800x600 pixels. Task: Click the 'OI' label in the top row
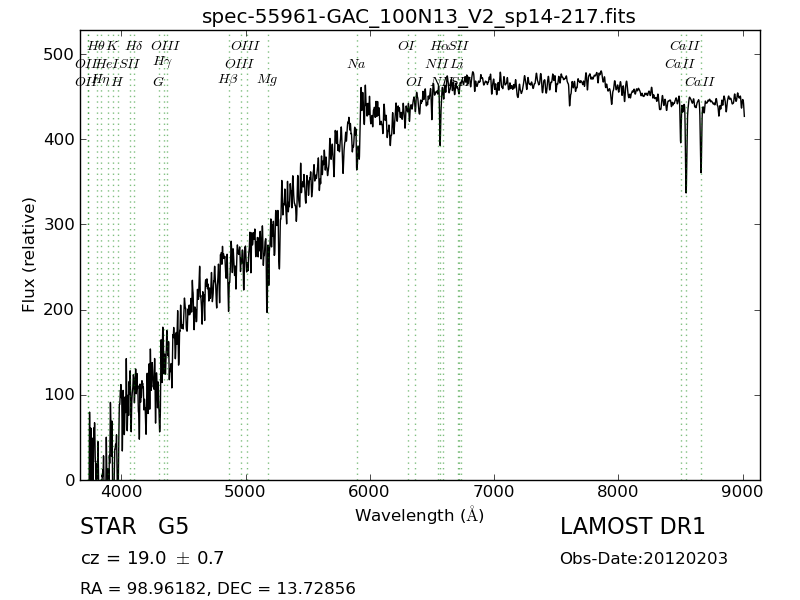(406, 46)
